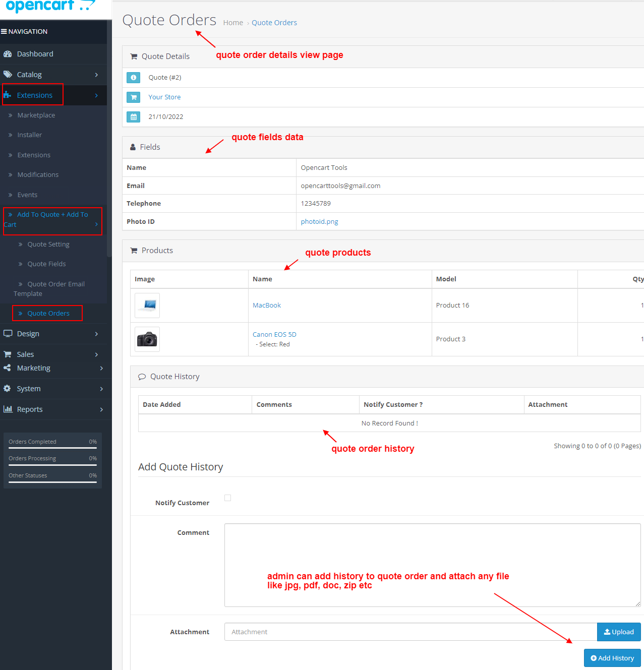This screenshot has width=644, height=670.
Task: Expand the Sales menu chevron
Action: click(x=96, y=354)
